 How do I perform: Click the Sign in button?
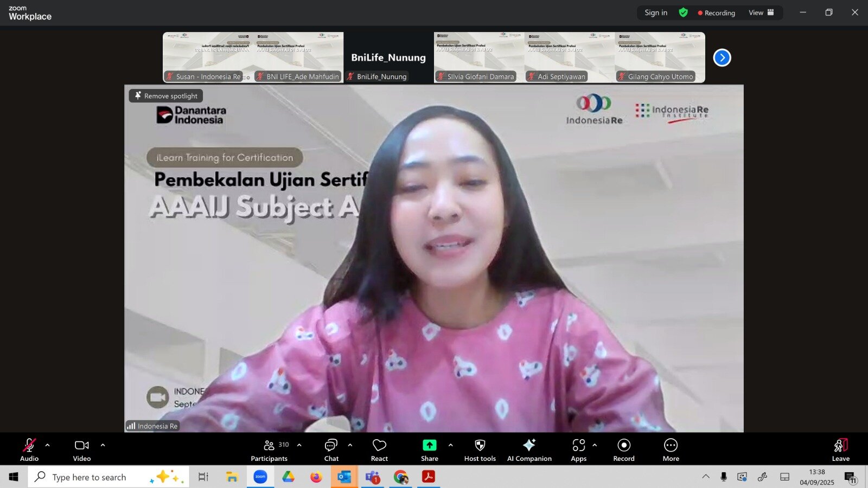tap(656, 12)
